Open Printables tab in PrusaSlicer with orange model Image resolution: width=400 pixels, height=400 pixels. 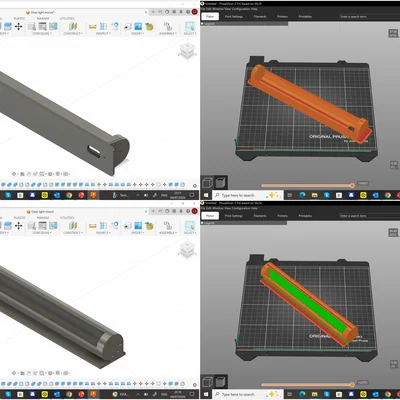click(x=305, y=16)
